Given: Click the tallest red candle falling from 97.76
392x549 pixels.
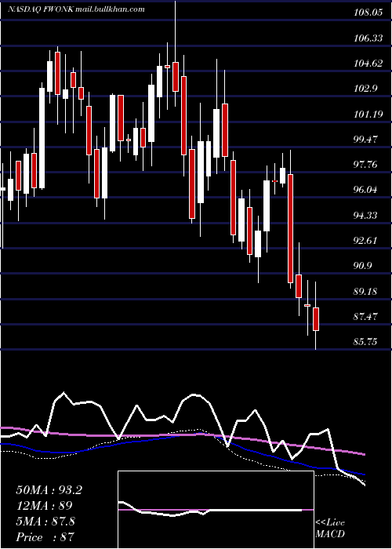Looking at the screenshot, I should pyautogui.click(x=290, y=228).
